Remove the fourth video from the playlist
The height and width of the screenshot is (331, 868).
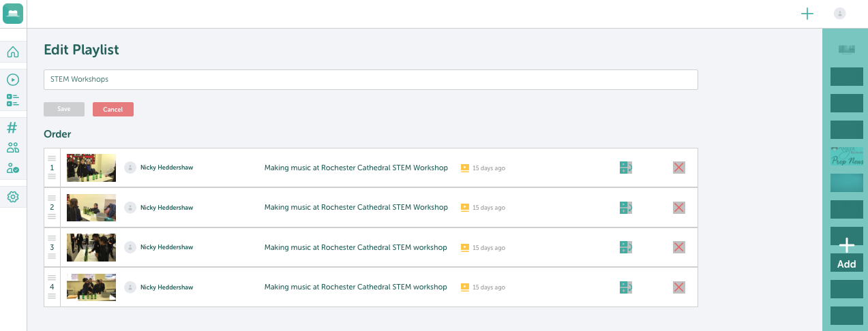coord(678,287)
